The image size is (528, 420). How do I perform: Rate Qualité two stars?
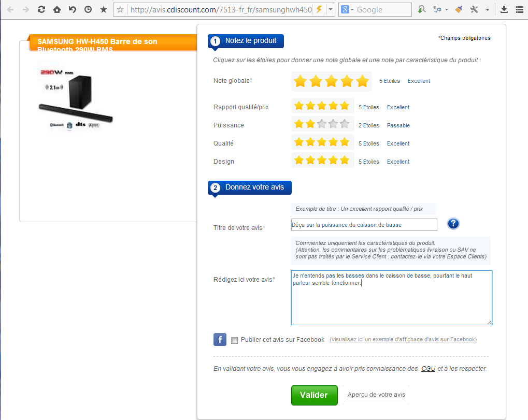310,142
